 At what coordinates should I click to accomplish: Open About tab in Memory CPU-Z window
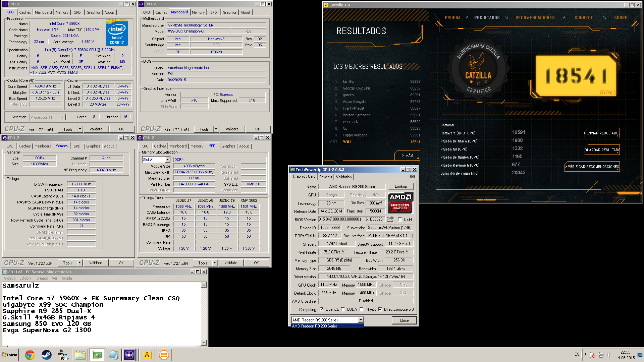click(x=109, y=146)
